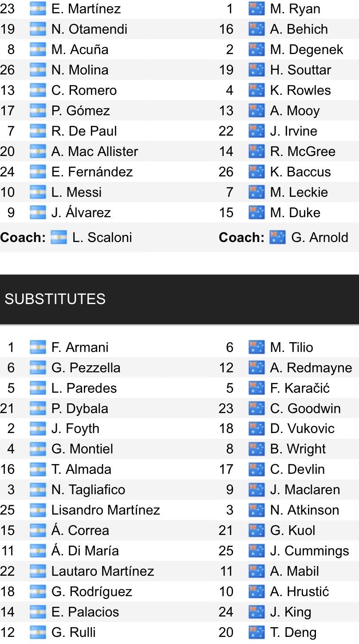Open substitute G. Kuol
Screen dimensions: 359x644
coord(293,531)
